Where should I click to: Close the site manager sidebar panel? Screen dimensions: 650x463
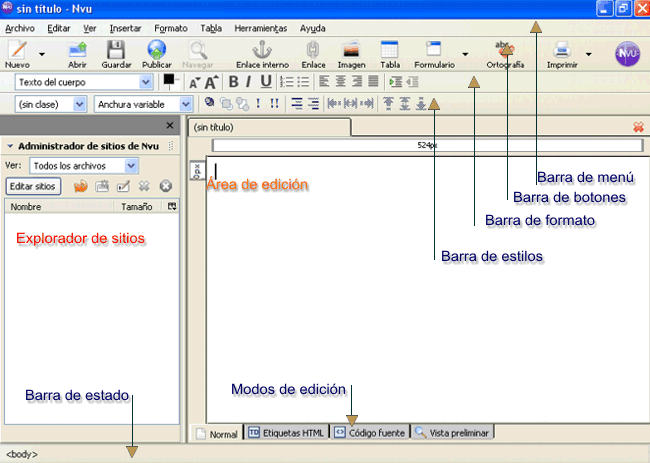tap(170, 125)
